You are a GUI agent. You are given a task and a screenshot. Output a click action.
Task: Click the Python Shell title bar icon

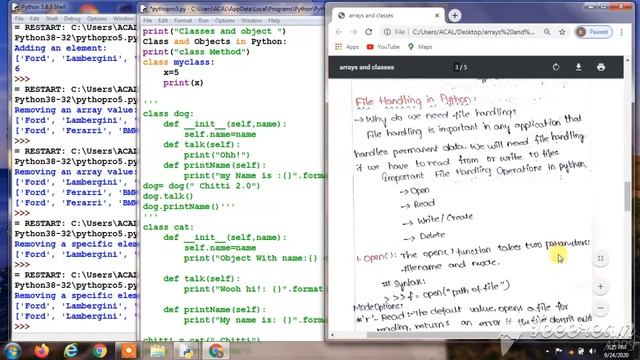pos(16,7)
